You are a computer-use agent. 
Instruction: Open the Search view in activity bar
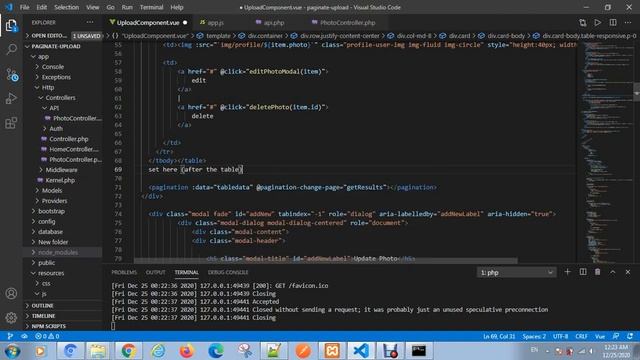(x=11, y=50)
